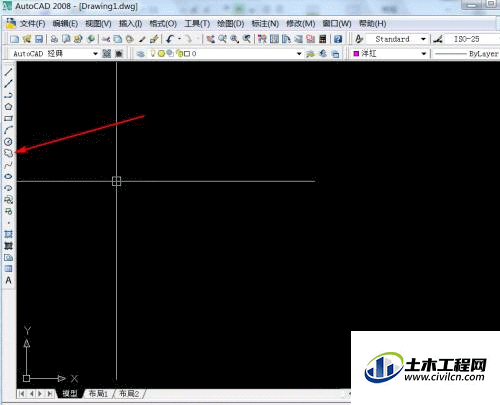
Task: Select the Rectangle drawing tool
Action: tap(8, 118)
